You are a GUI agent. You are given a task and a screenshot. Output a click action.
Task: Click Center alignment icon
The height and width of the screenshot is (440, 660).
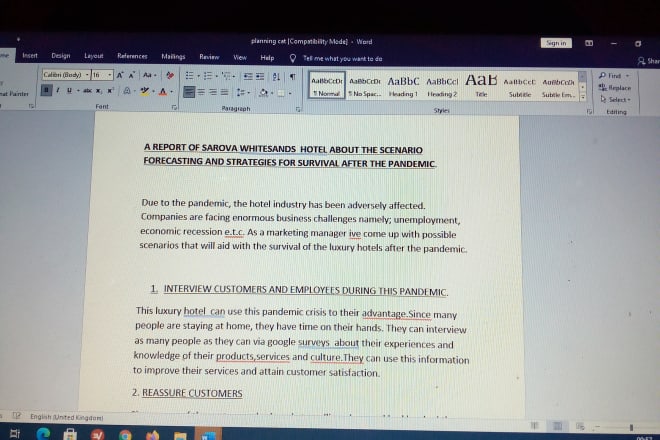(x=201, y=92)
